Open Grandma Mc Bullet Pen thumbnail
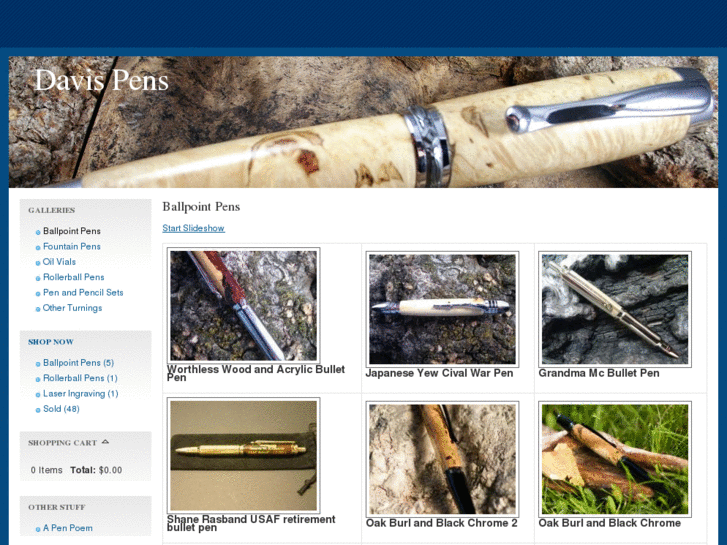This screenshot has width=727, height=545. [x=615, y=309]
